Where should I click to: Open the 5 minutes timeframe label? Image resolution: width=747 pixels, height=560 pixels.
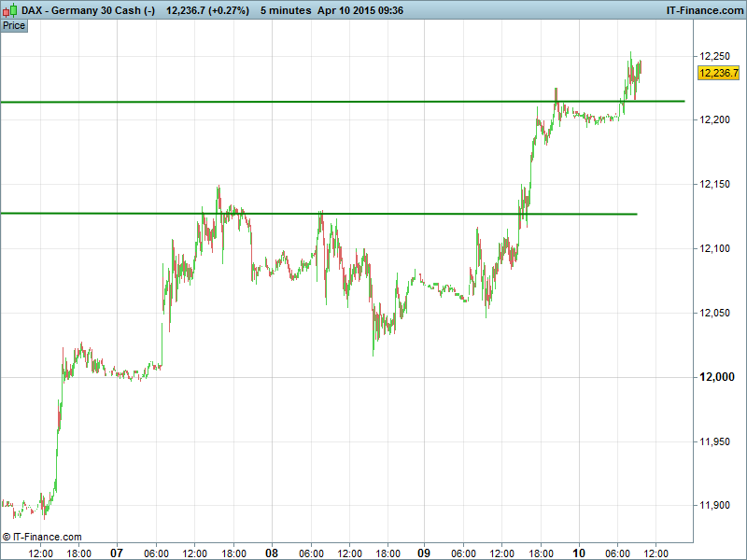286,10
